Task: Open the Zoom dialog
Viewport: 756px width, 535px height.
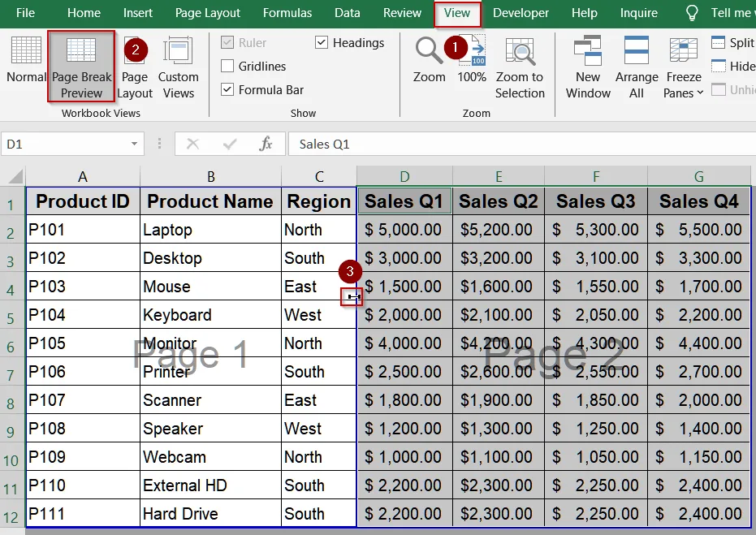Action: point(429,60)
